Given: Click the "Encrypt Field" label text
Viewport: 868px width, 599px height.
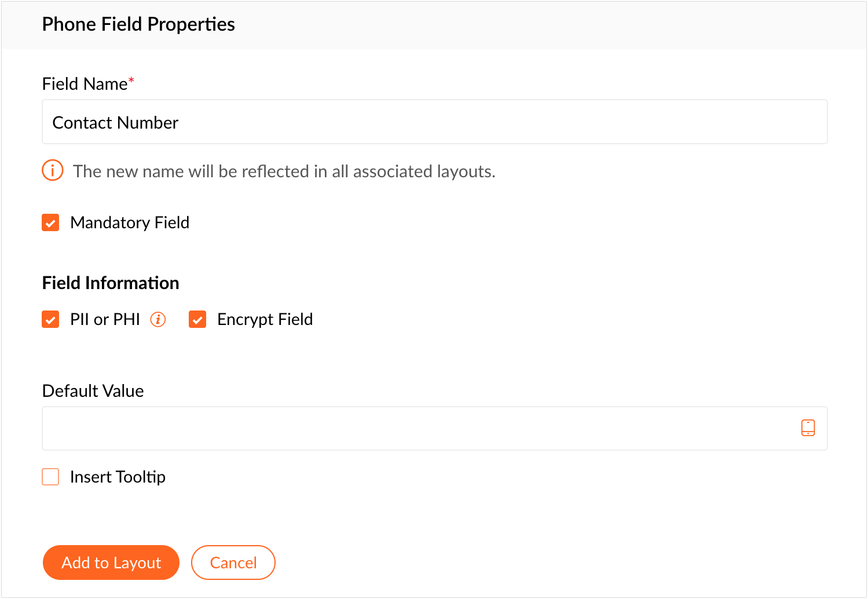Looking at the screenshot, I should (265, 319).
